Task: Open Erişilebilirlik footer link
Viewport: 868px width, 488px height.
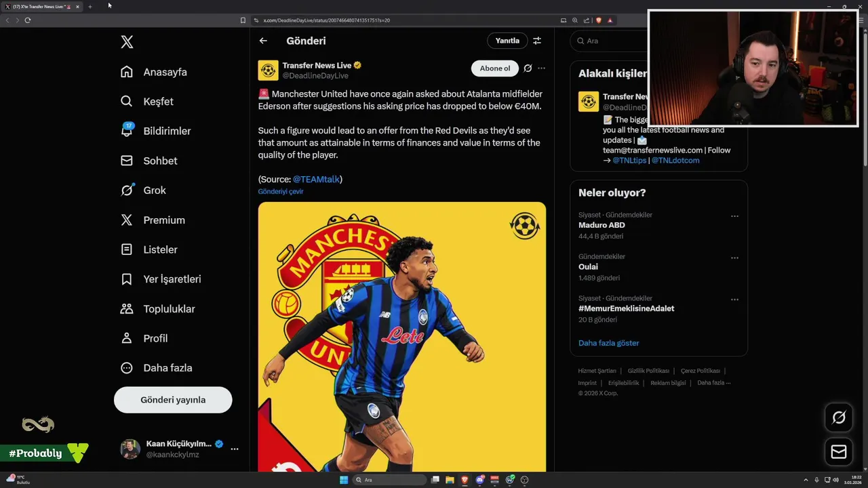Action: tap(623, 383)
